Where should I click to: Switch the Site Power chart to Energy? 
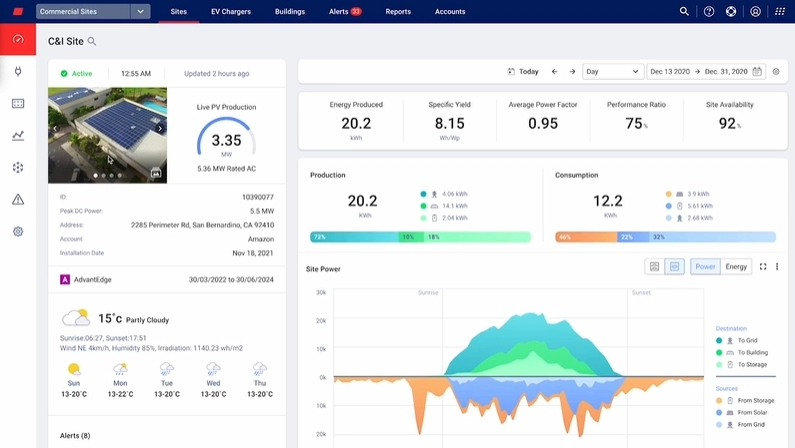(736, 267)
